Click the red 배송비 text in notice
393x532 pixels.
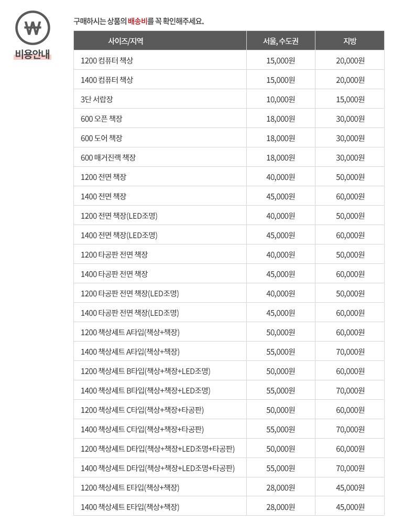click(137, 22)
